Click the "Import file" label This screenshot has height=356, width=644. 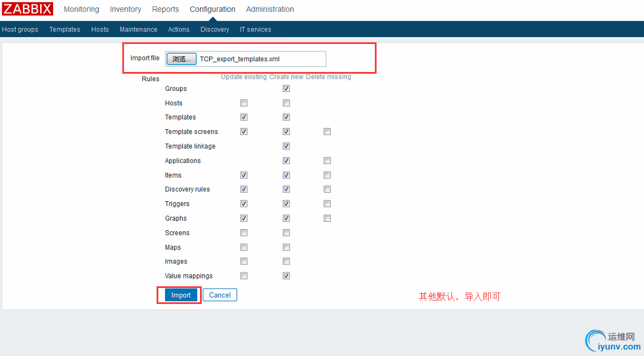coord(145,58)
